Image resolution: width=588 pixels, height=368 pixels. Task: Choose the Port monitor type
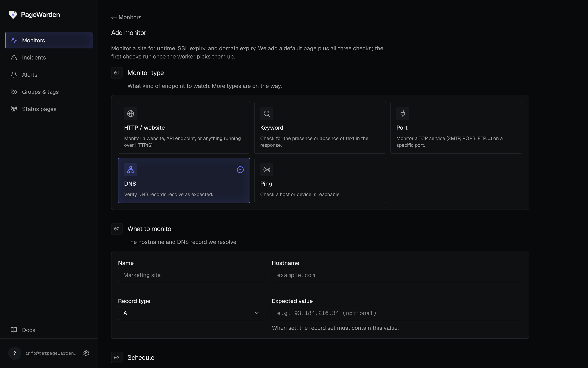click(456, 128)
